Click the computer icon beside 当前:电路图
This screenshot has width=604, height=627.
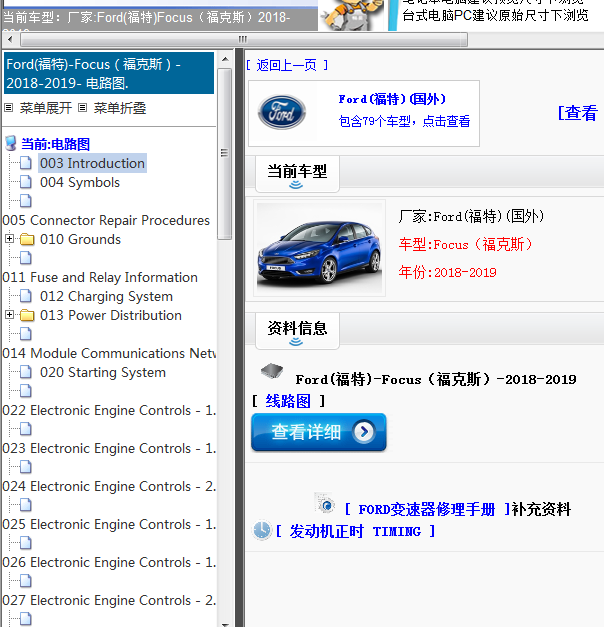(x=11, y=143)
